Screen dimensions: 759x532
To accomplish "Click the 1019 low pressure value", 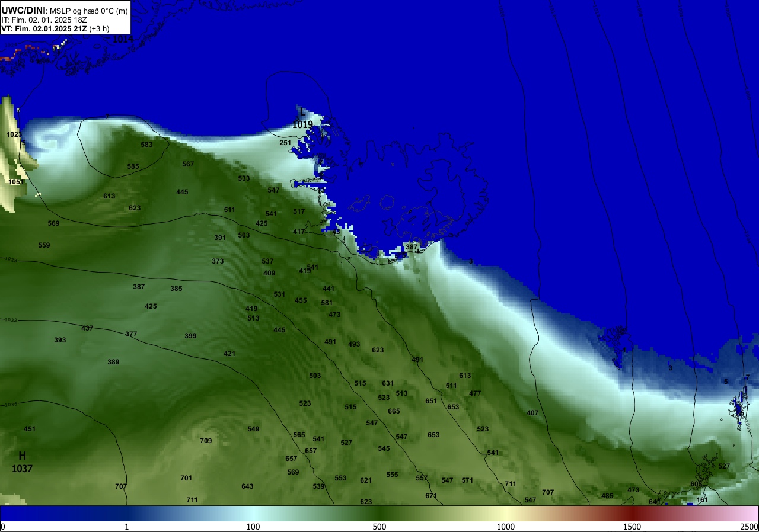I will (302, 124).
